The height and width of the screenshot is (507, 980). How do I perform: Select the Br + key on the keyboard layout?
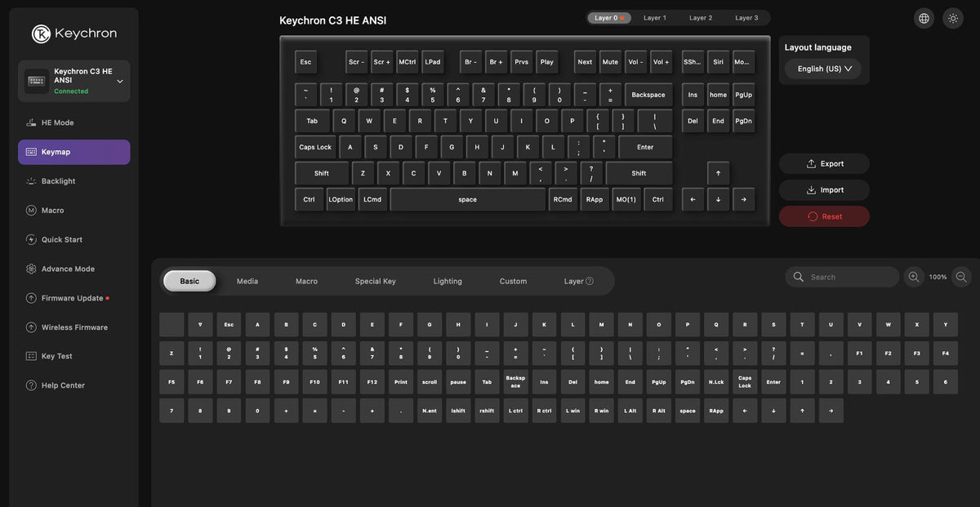tap(496, 62)
